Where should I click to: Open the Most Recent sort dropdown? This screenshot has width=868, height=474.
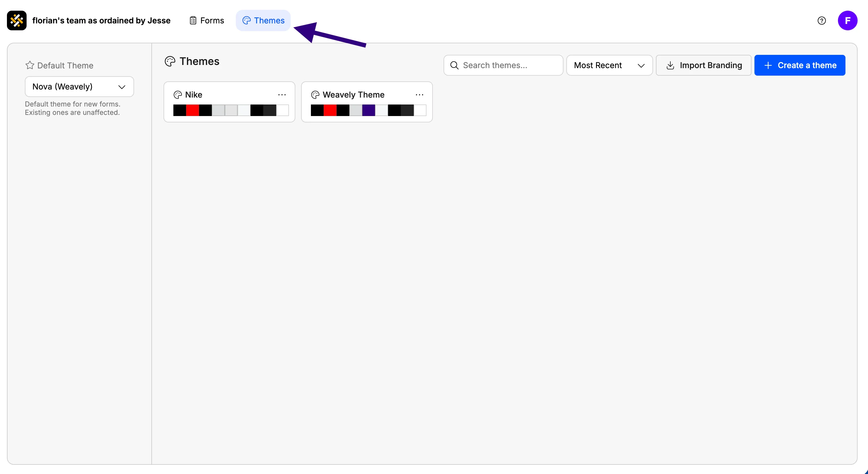pyautogui.click(x=609, y=65)
